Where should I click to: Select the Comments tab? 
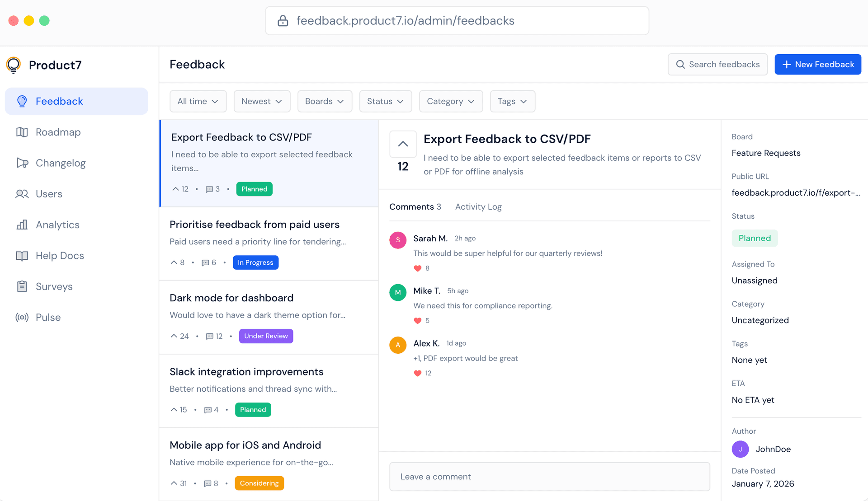coord(415,206)
